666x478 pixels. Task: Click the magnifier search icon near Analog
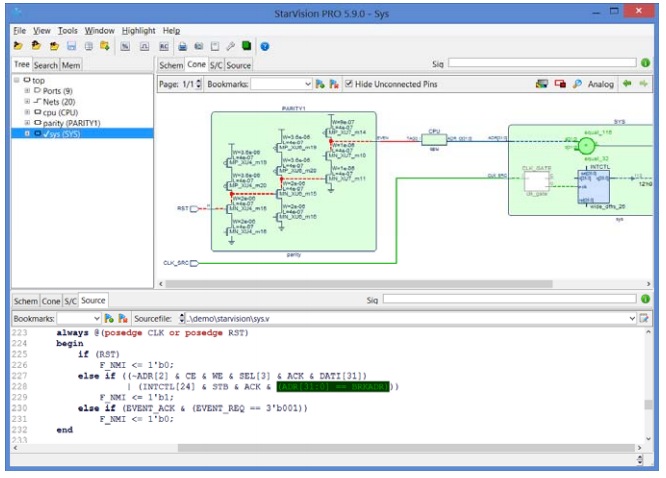[577, 84]
